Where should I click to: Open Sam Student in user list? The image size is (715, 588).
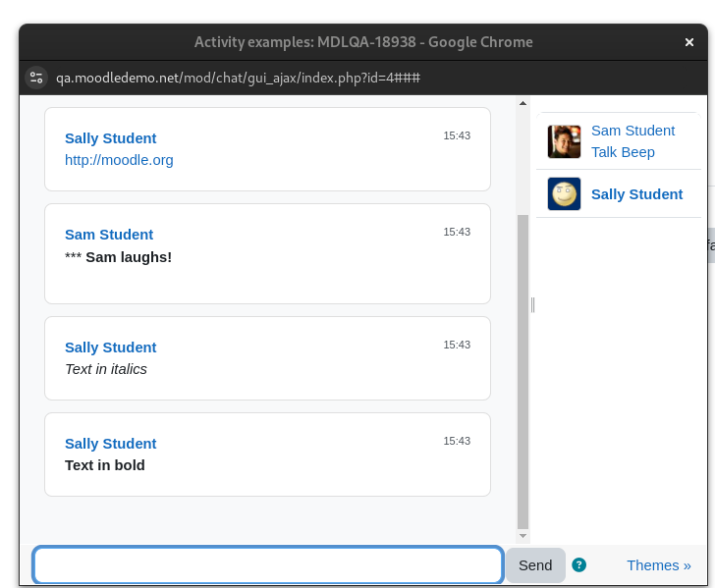[632, 131]
